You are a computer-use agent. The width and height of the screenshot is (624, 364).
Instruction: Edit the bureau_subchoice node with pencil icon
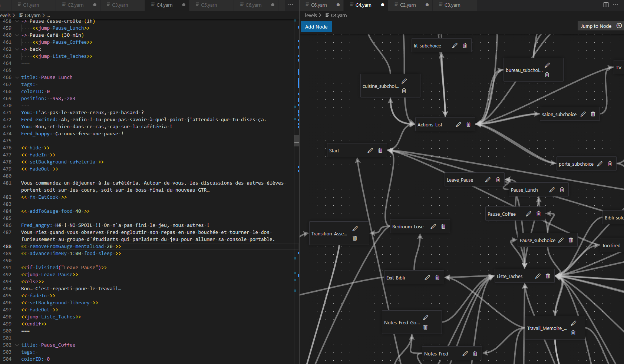(x=547, y=65)
